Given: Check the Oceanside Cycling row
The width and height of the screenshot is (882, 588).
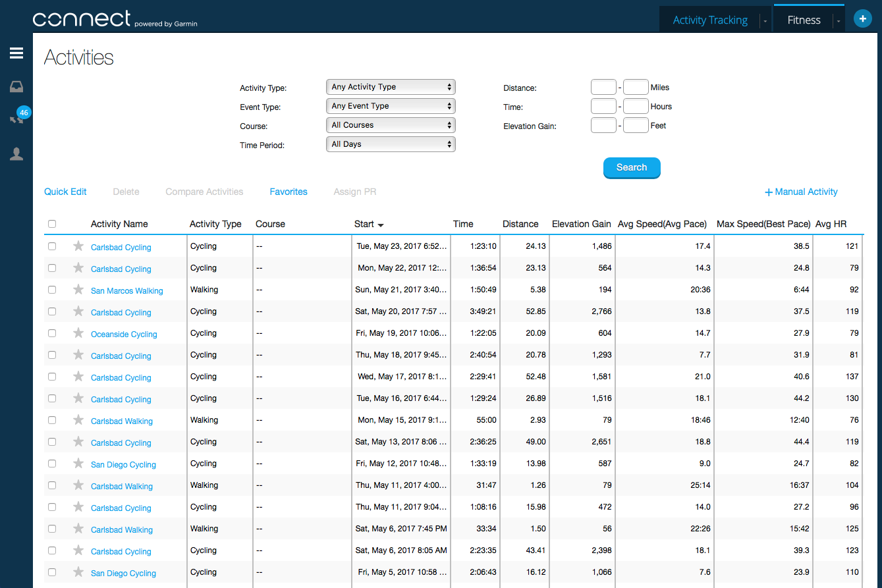Looking at the screenshot, I should (x=52, y=333).
